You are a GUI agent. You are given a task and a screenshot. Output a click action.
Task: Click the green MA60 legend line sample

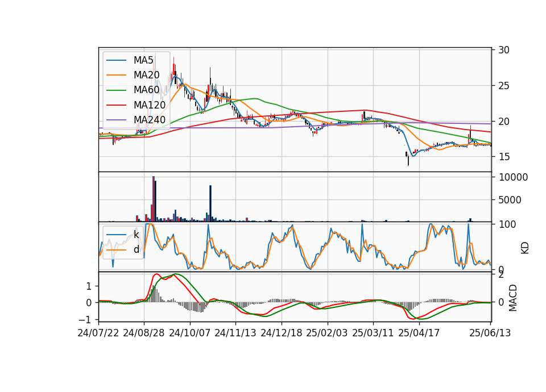tap(116, 90)
